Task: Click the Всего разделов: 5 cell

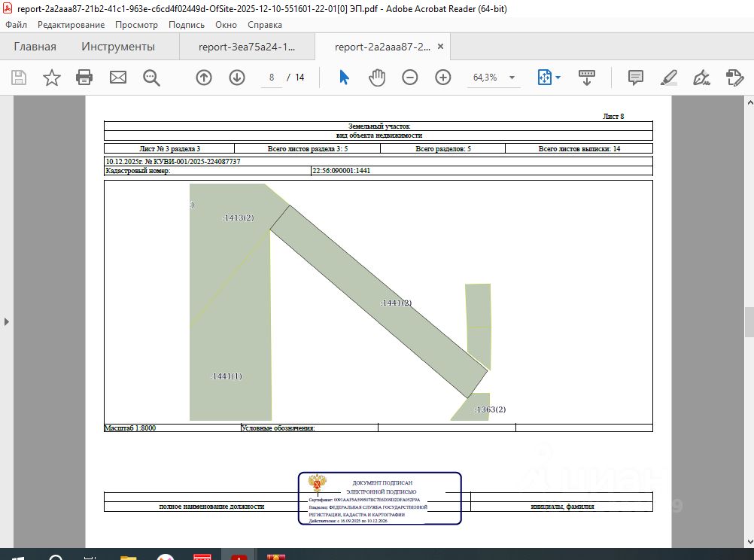Action: point(443,149)
